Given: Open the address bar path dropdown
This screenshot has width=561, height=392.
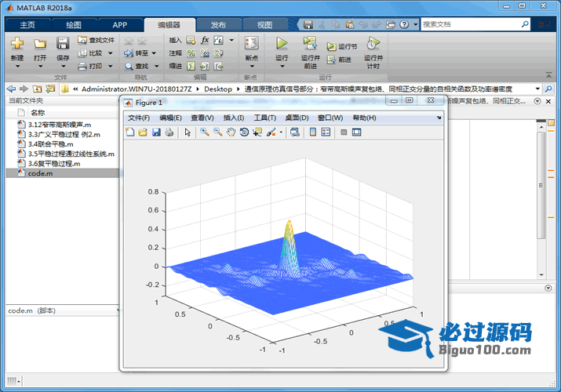Looking at the screenshot, I should pos(537,89).
